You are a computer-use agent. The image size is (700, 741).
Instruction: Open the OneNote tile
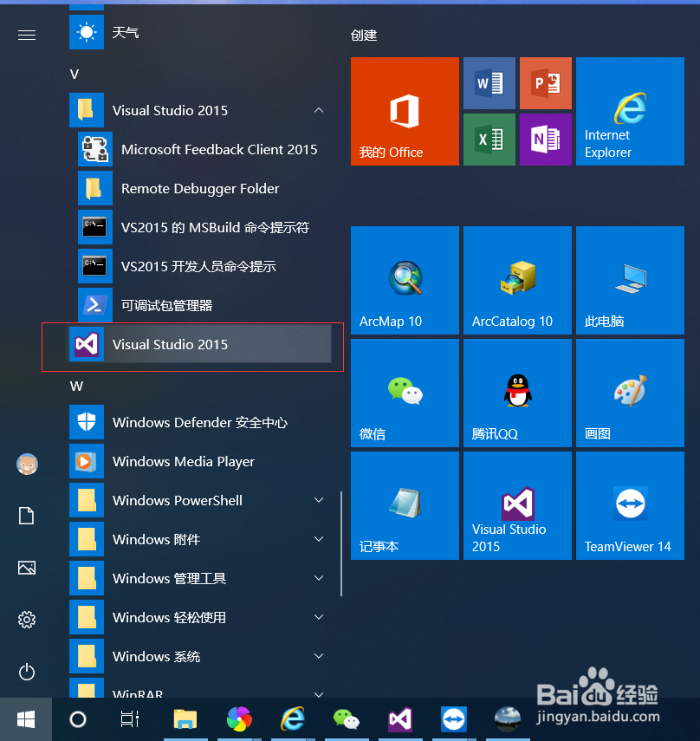point(546,140)
